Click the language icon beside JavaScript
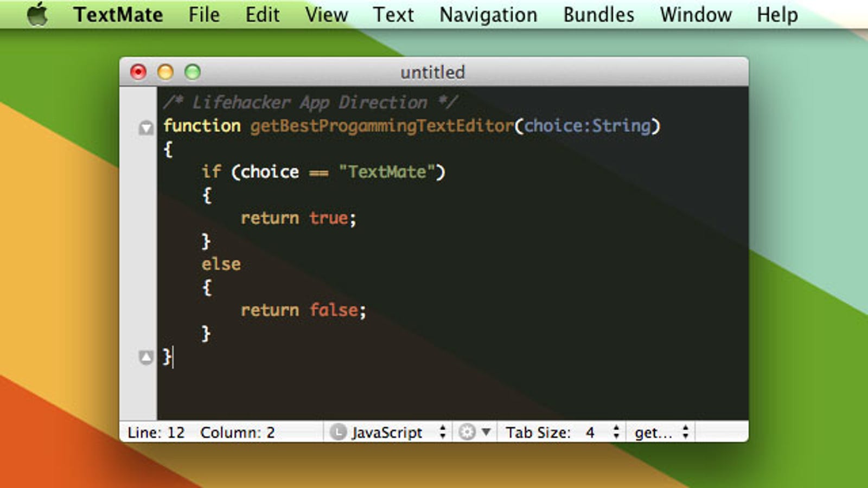The width and height of the screenshot is (868, 488). 338,432
